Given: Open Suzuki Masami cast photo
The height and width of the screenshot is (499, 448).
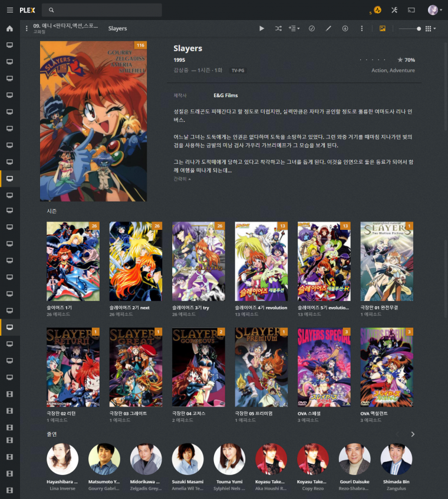Looking at the screenshot, I should [187, 459].
